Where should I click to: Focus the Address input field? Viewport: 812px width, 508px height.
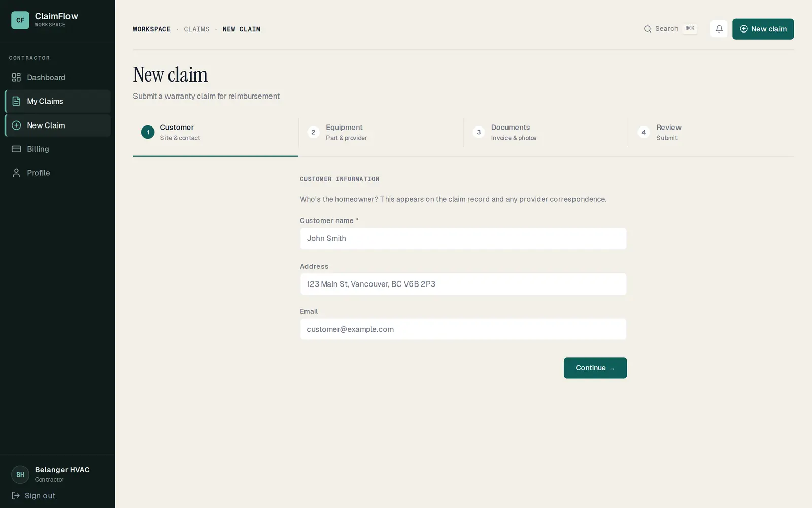pos(463,284)
